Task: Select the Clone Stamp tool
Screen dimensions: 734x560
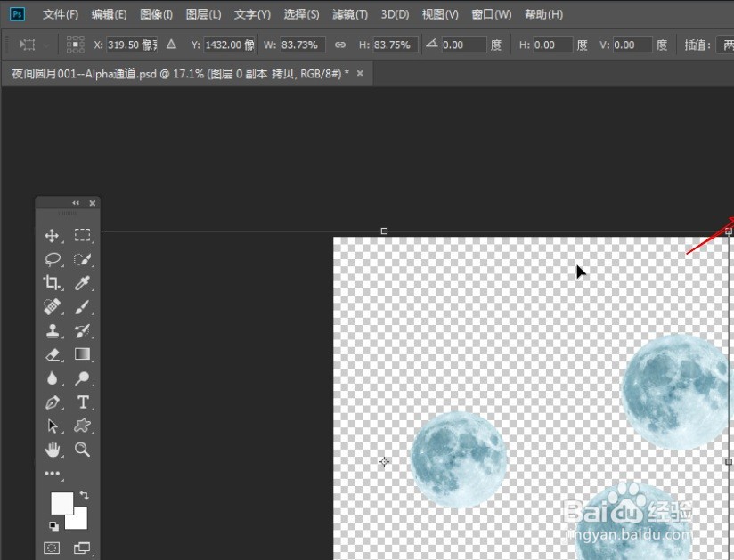Action: (x=52, y=331)
